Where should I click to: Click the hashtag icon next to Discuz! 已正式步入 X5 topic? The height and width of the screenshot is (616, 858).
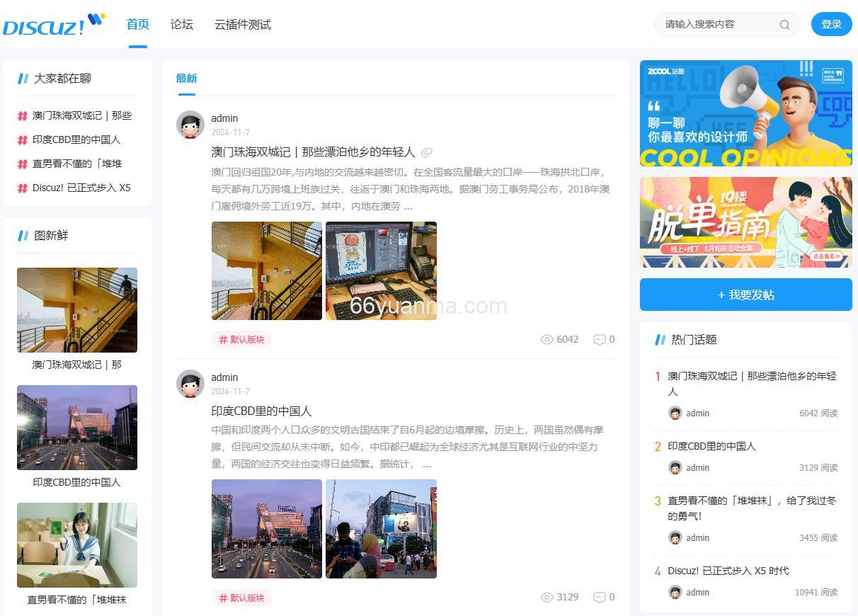[x=21, y=188]
